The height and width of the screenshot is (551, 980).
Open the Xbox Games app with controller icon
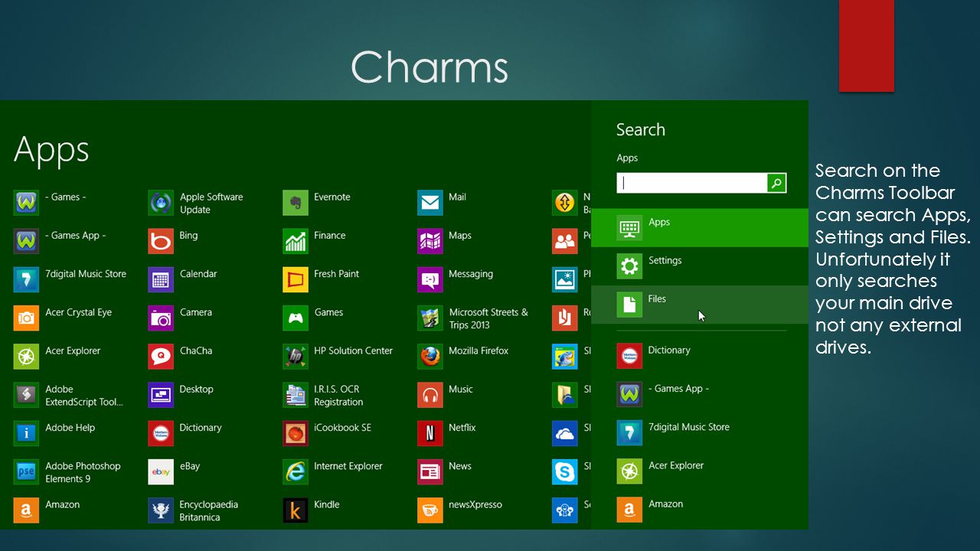(314, 318)
